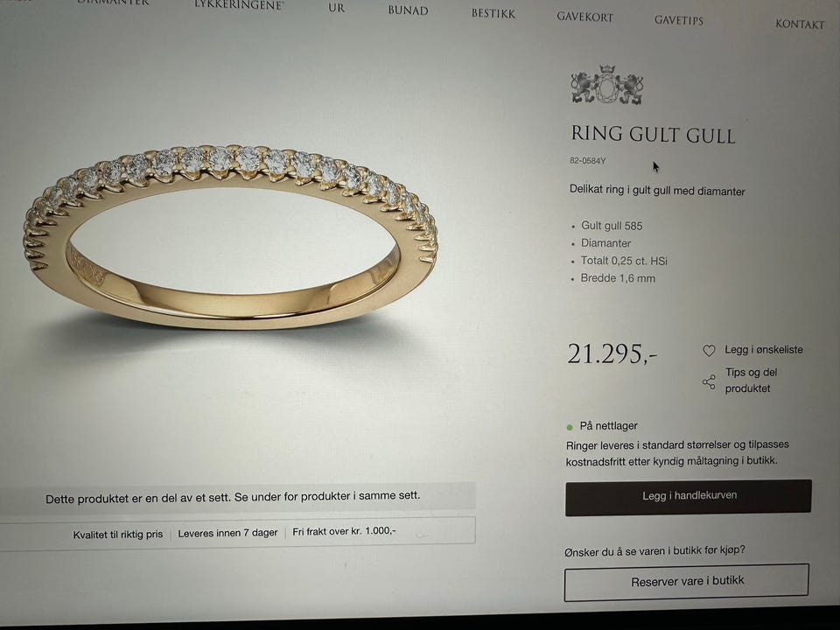Click the heart wishlist icon
Screen dimensions: 840x630
pyautogui.click(x=709, y=351)
